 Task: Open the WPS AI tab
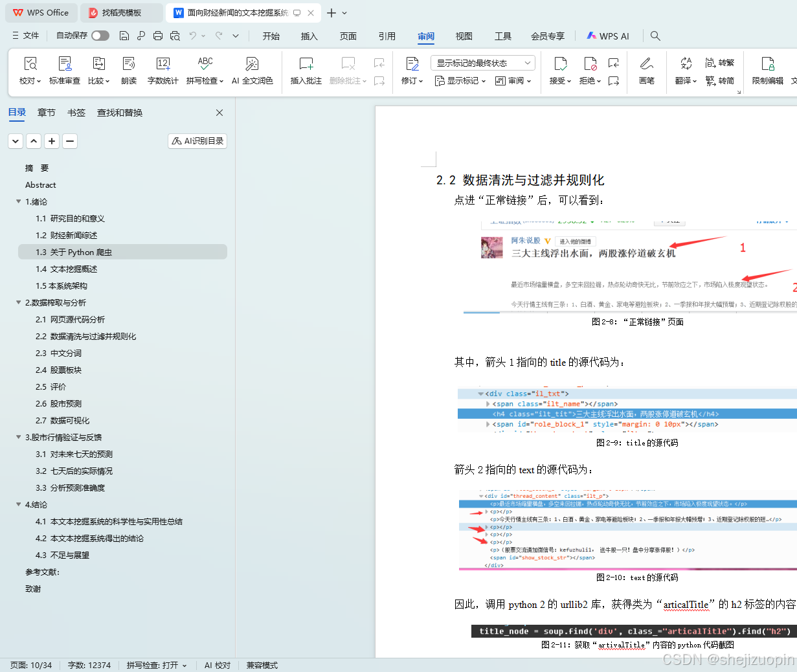point(608,36)
